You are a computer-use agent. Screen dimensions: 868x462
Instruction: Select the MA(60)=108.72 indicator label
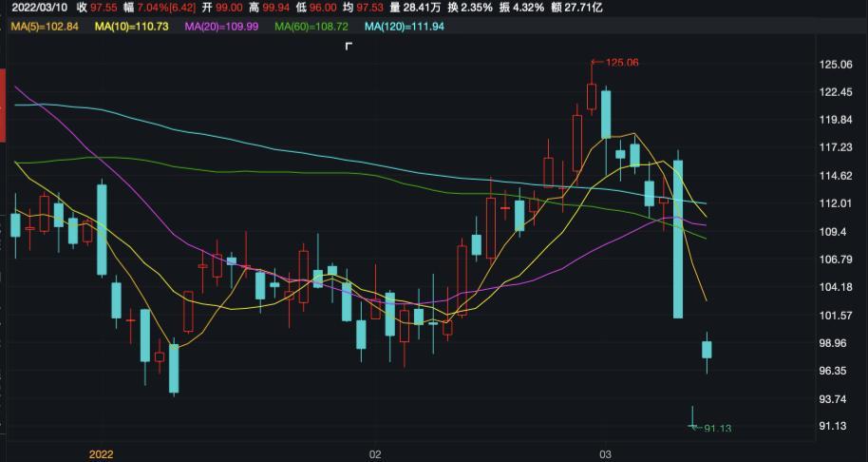(x=312, y=26)
